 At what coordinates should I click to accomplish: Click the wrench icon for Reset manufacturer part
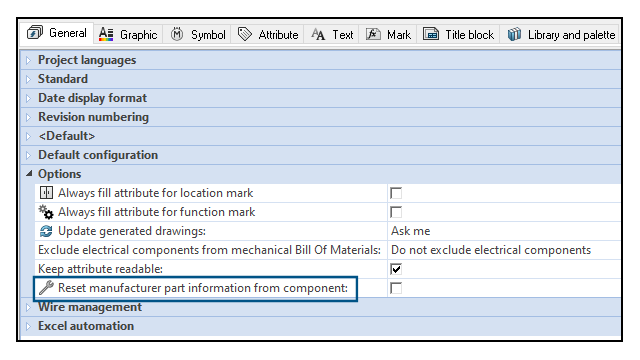pyautogui.click(x=46, y=288)
